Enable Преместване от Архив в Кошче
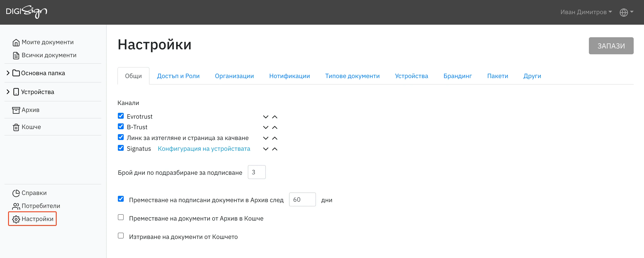Viewport: 644px width, 258px height. [121, 217]
